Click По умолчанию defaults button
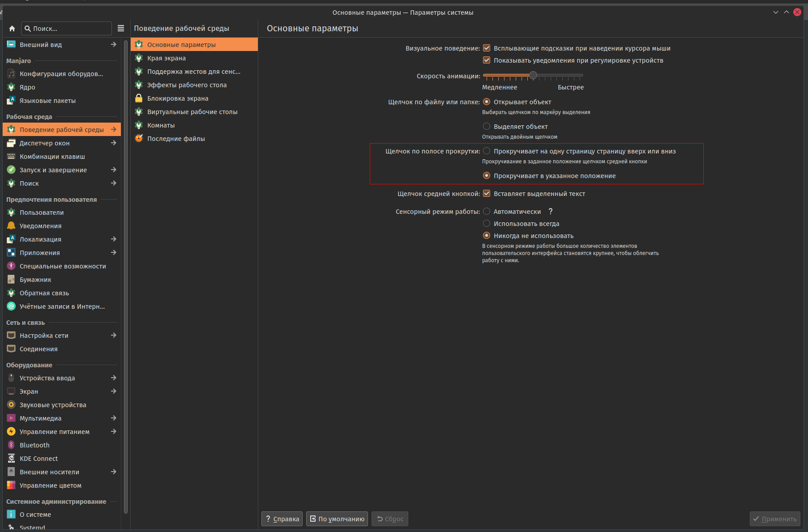 [x=337, y=519]
